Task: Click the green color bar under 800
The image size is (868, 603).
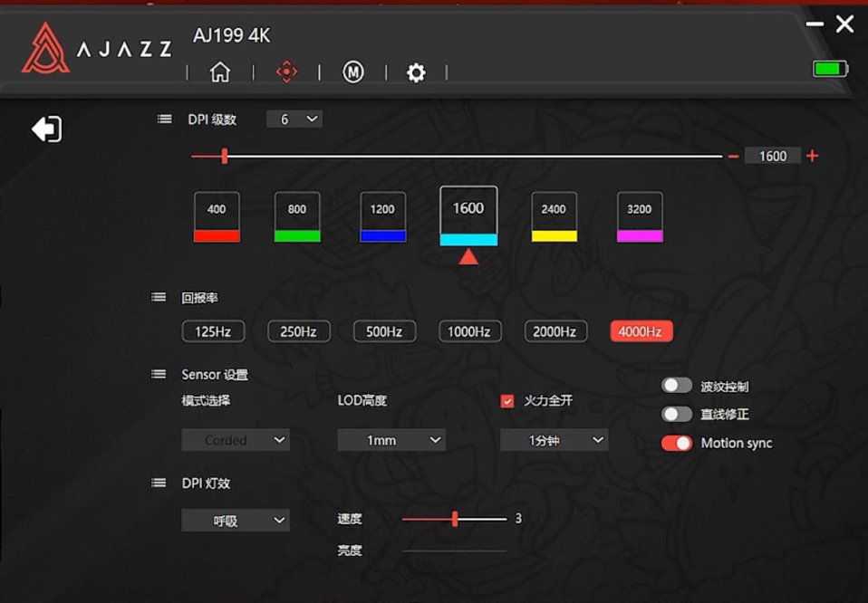Action: coord(297,236)
